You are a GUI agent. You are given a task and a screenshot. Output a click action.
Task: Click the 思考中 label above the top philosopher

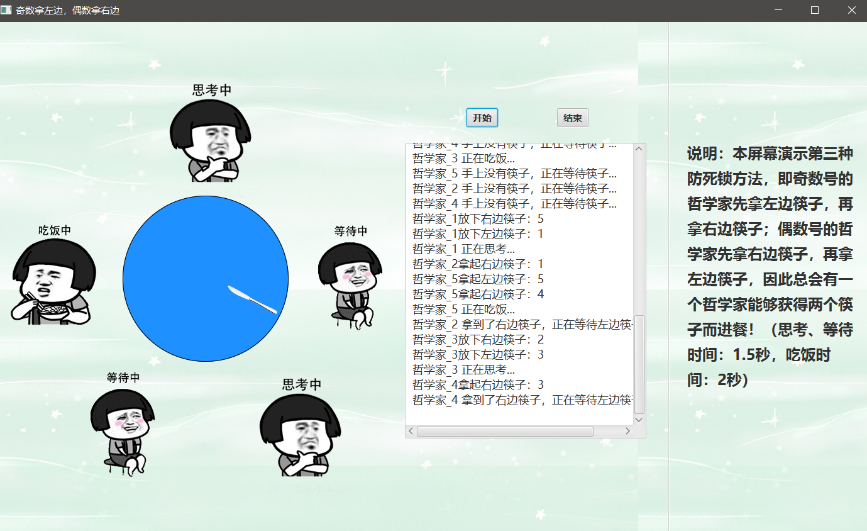tap(212, 90)
